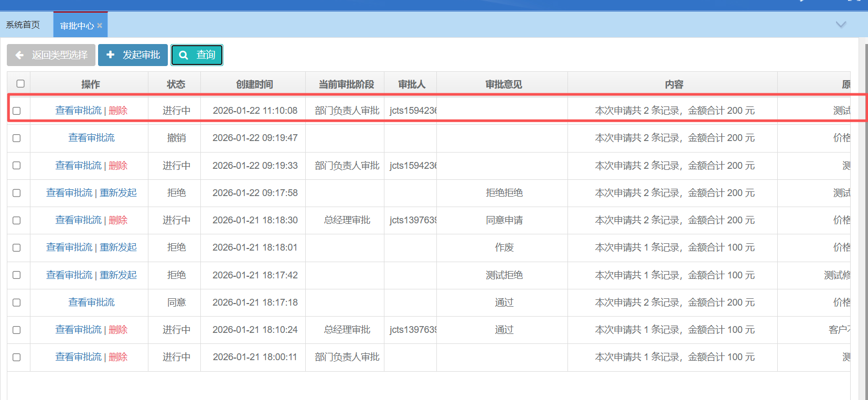Expand the tab list chevron at top right

coord(841,25)
